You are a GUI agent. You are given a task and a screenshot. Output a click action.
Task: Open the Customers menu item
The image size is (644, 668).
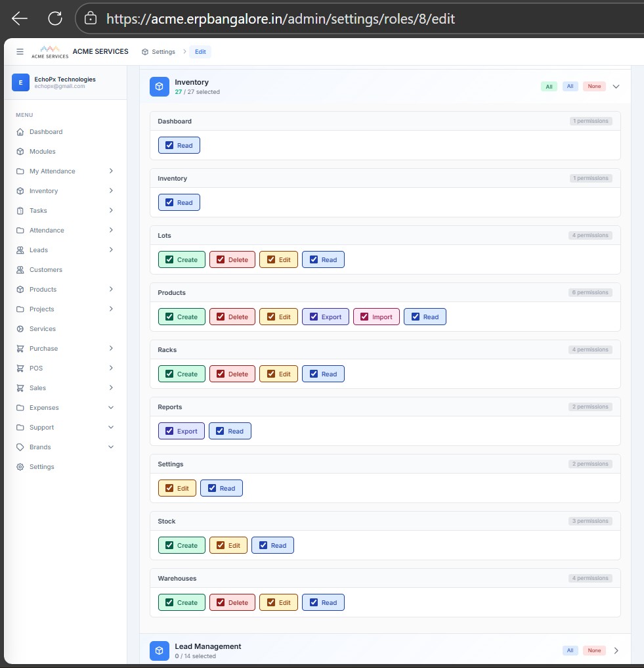(x=45, y=270)
